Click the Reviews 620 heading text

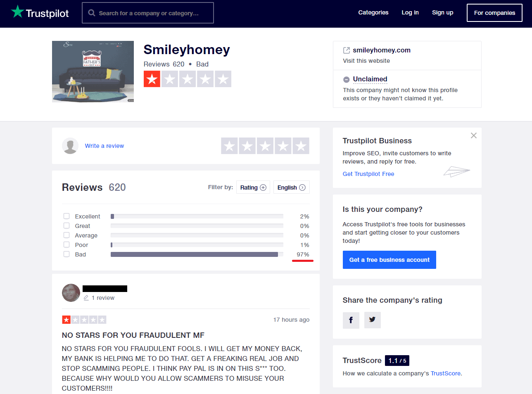94,188
